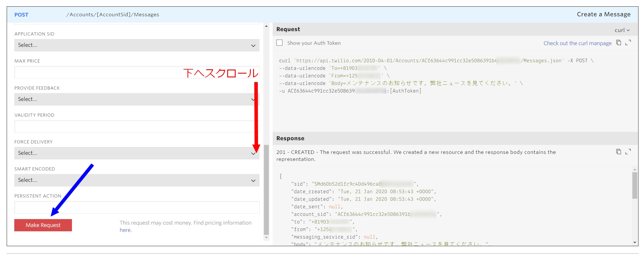Image resolution: width=644 pixels, height=254 pixels.
Task: Click the /Accounts/[AccountSid]/Messages path
Action: [x=113, y=15]
